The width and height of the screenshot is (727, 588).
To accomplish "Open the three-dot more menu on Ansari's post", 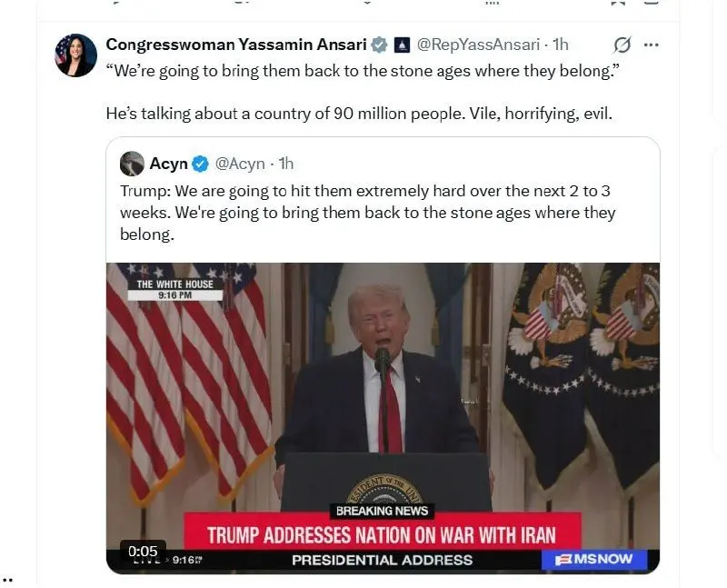I will [652, 45].
